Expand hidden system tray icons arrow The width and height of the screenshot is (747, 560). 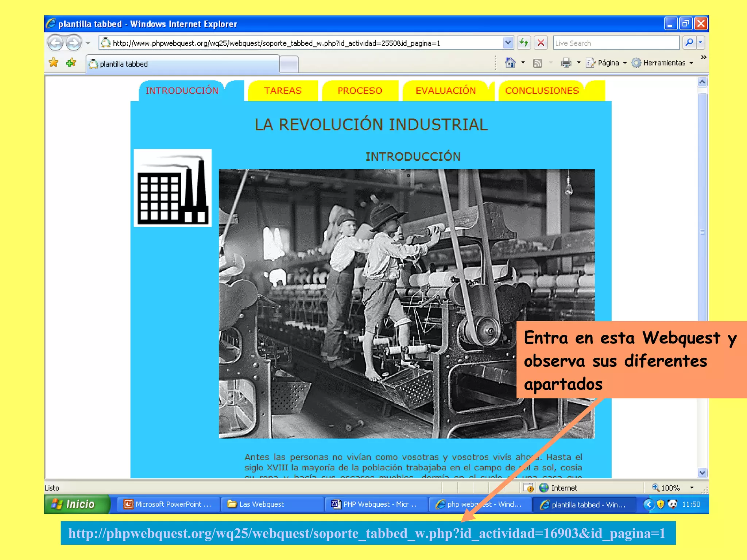[649, 504]
